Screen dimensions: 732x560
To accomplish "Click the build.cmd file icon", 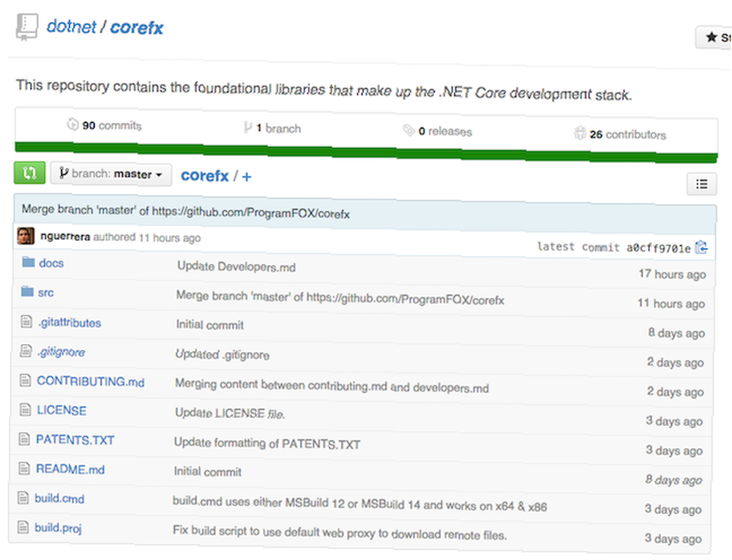I will pyautogui.click(x=23, y=498).
